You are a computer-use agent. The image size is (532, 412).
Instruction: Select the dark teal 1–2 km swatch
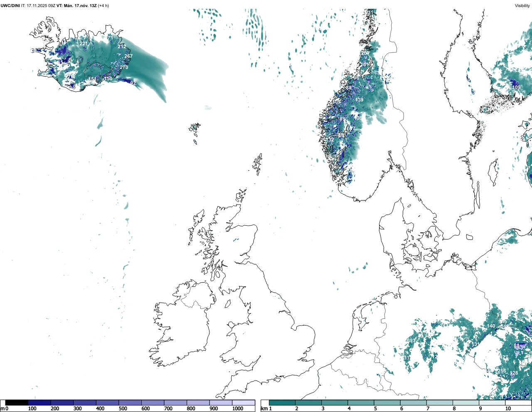coord(282,402)
